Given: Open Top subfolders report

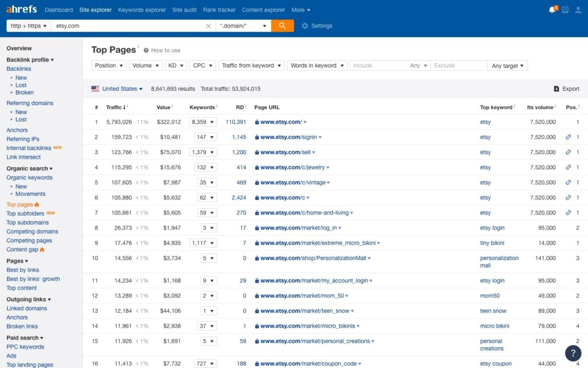Looking at the screenshot, I should click(25, 213).
